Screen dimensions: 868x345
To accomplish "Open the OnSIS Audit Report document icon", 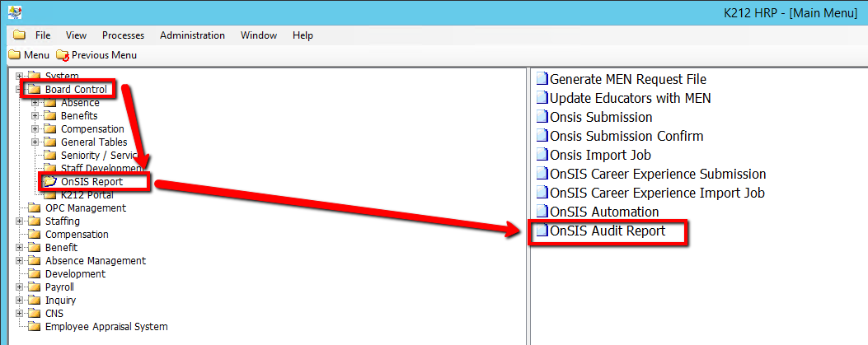I will coord(542,232).
